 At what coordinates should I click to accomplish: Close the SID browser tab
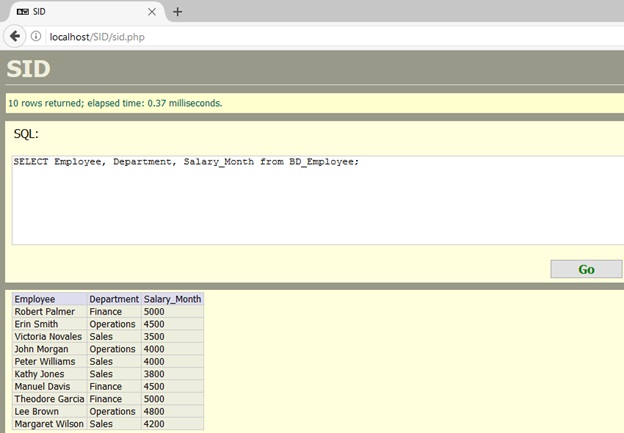pyautogui.click(x=152, y=12)
